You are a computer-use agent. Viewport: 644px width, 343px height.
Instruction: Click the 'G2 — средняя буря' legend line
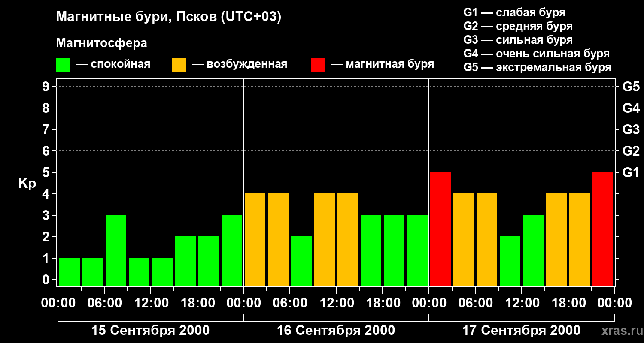click(x=518, y=26)
